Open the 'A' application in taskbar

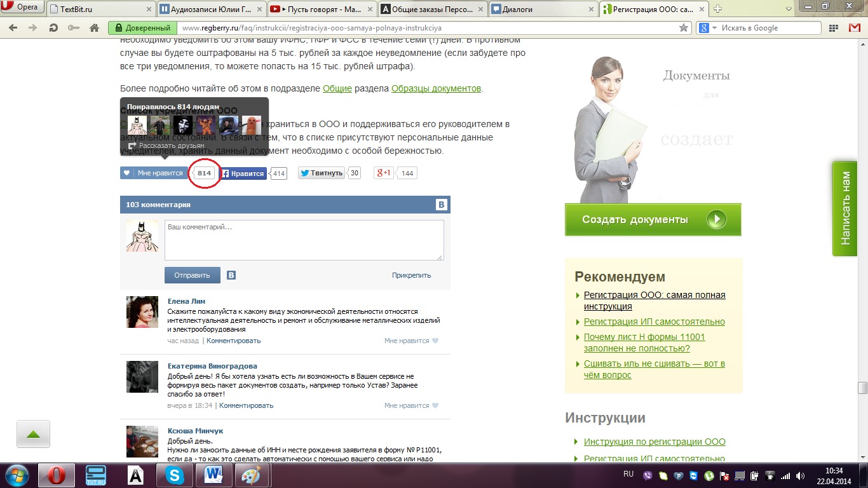(x=135, y=475)
